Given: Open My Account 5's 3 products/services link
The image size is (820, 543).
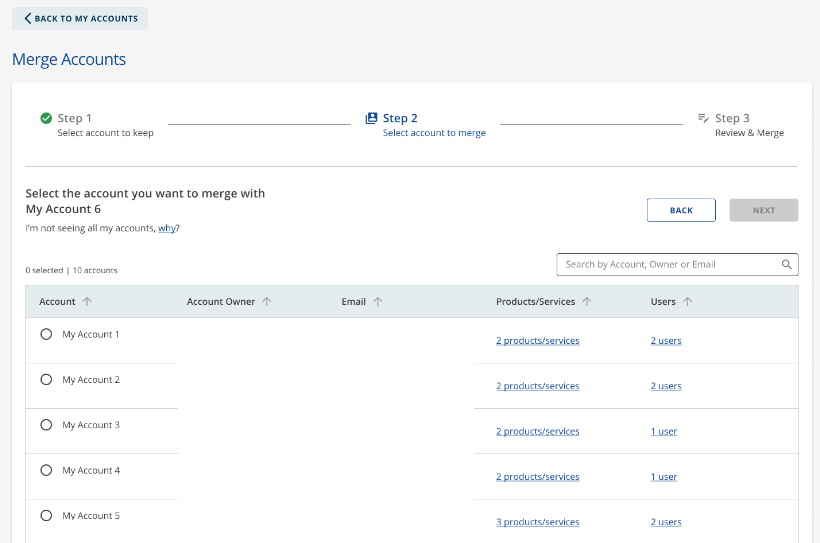Looking at the screenshot, I should [537, 522].
